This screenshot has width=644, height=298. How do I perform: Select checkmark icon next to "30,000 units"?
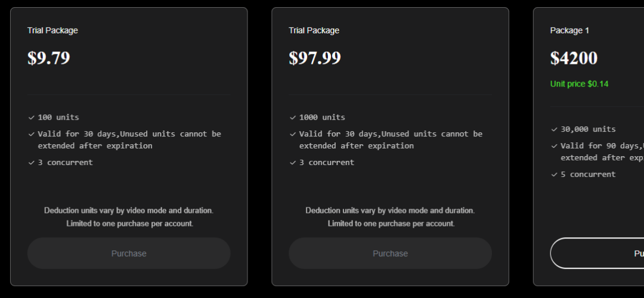554,129
